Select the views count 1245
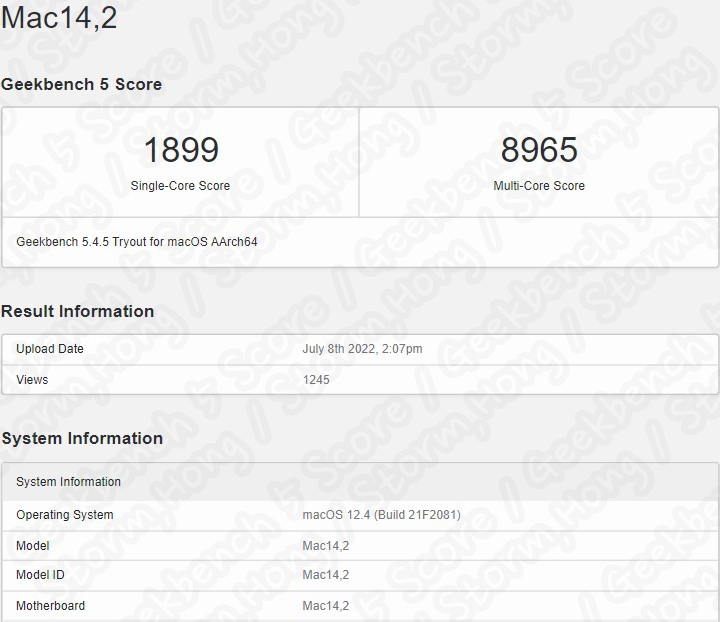The image size is (720, 622). (x=316, y=380)
